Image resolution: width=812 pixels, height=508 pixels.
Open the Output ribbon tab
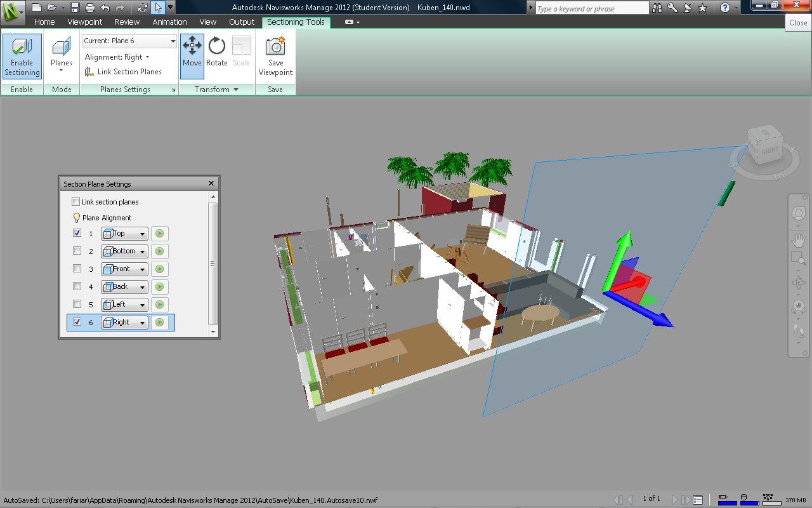coord(242,22)
